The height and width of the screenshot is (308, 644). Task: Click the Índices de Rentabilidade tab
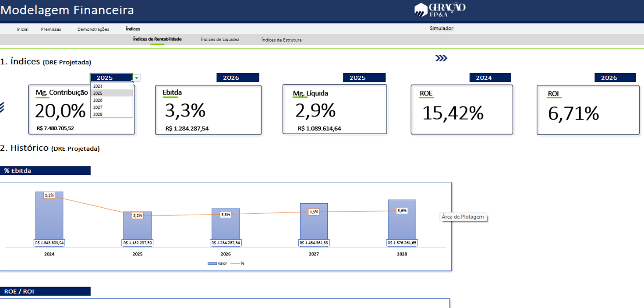[157, 39]
